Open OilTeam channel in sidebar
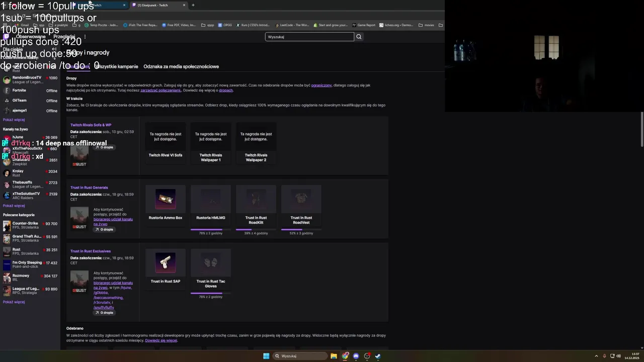644x362 pixels. (x=30, y=101)
